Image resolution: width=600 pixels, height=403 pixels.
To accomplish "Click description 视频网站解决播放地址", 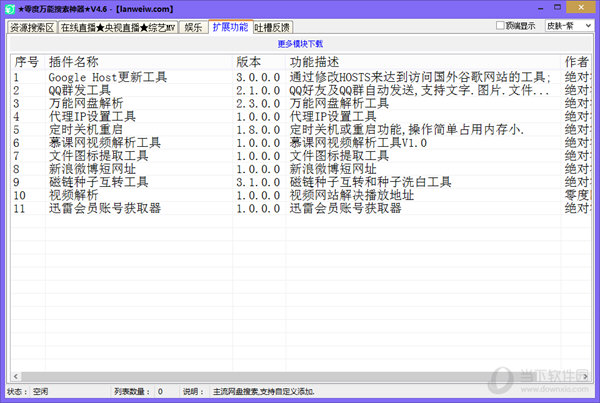I will pos(352,195).
